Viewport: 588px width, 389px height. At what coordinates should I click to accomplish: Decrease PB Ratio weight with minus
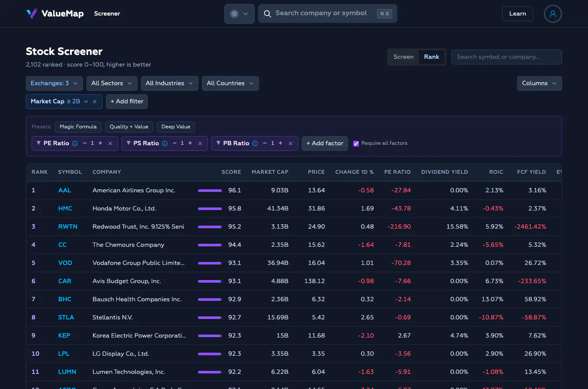[265, 143]
